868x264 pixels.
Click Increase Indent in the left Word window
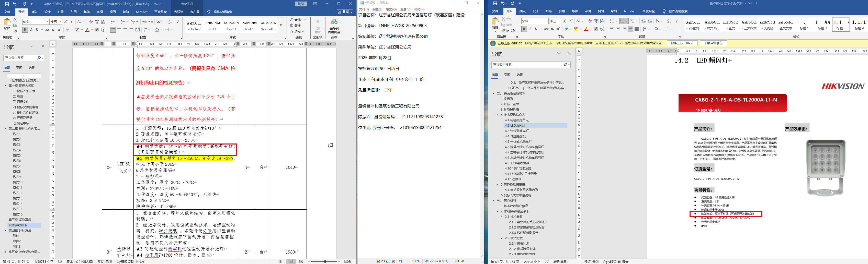pyautogui.click(x=151, y=22)
